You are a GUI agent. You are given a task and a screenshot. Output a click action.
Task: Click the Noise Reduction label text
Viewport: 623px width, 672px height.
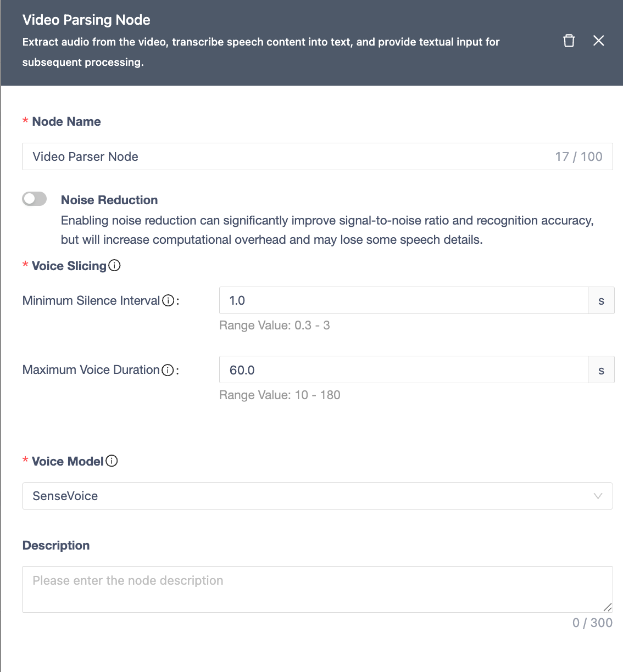[109, 200]
